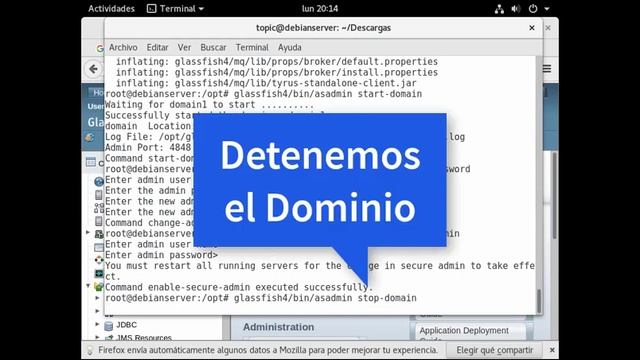Click 'Command enable-secure-admin executed successfully.' line
This screenshot has height=360, width=640.
tap(239, 287)
